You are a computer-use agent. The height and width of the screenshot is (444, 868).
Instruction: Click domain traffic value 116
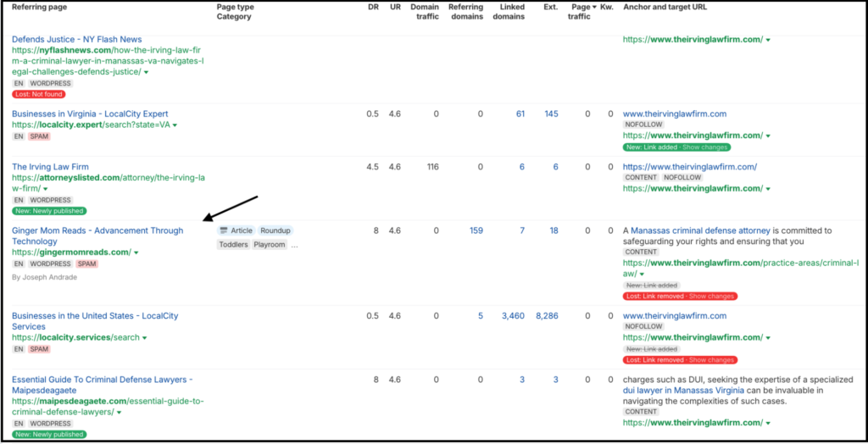click(x=431, y=167)
